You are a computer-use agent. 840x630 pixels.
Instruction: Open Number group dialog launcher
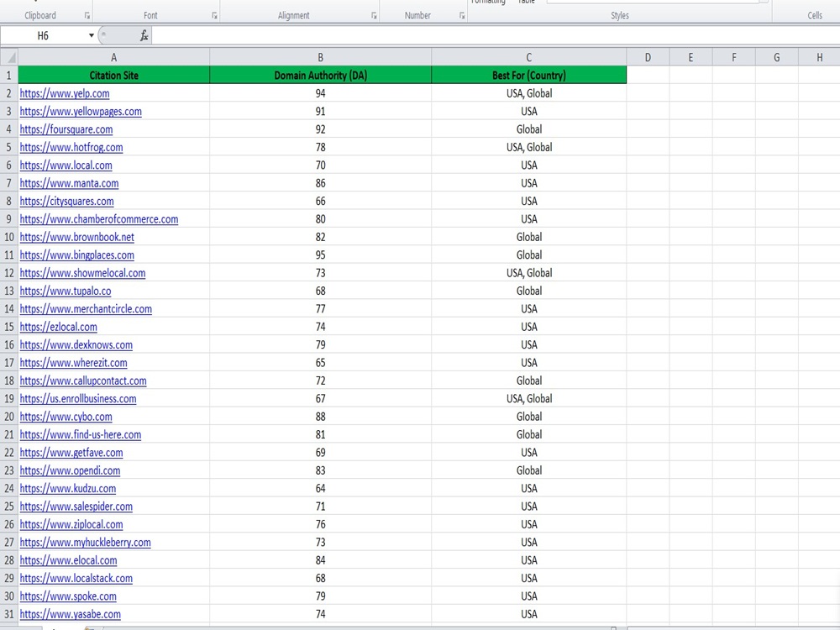[462, 16]
